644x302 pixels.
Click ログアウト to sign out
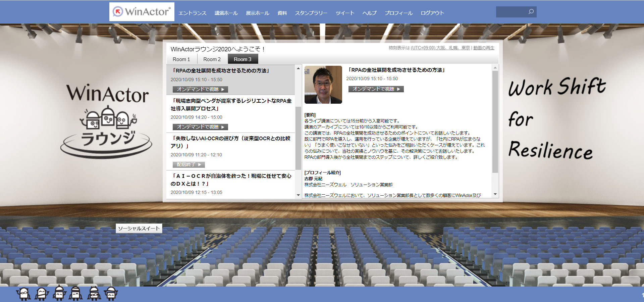(x=432, y=13)
